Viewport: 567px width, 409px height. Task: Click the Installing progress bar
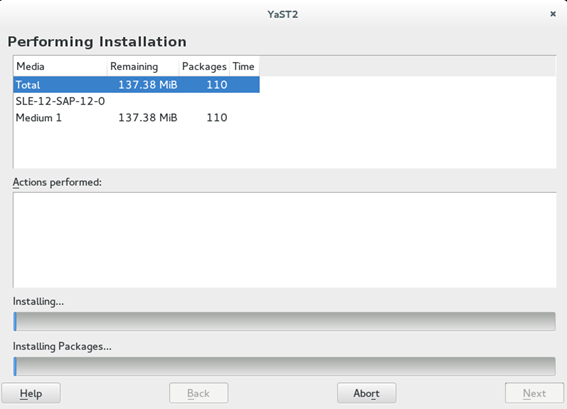pos(284,321)
